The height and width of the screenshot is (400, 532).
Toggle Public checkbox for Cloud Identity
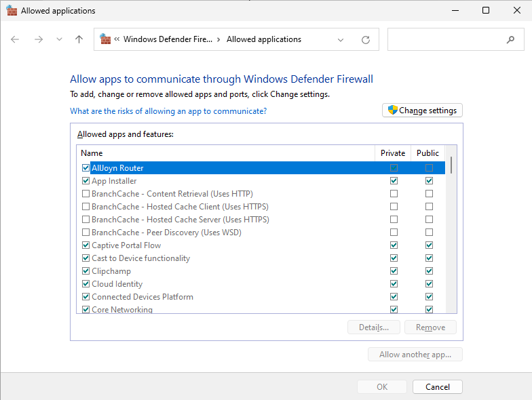point(429,283)
